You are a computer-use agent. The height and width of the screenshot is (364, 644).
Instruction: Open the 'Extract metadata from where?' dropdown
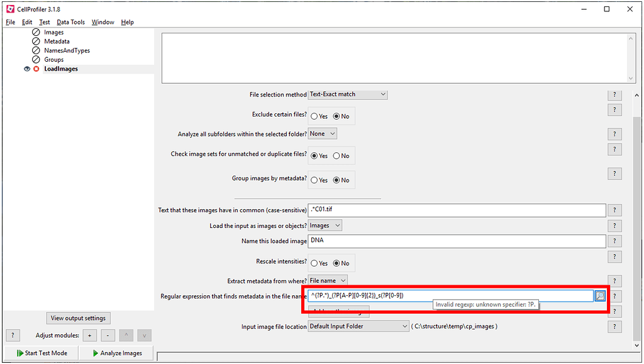pyautogui.click(x=327, y=280)
